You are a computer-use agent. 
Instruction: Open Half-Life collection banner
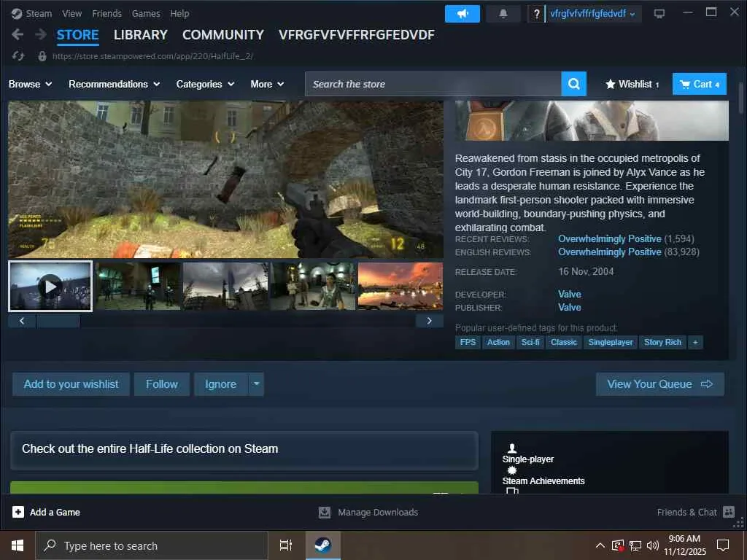tap(244, 449)
